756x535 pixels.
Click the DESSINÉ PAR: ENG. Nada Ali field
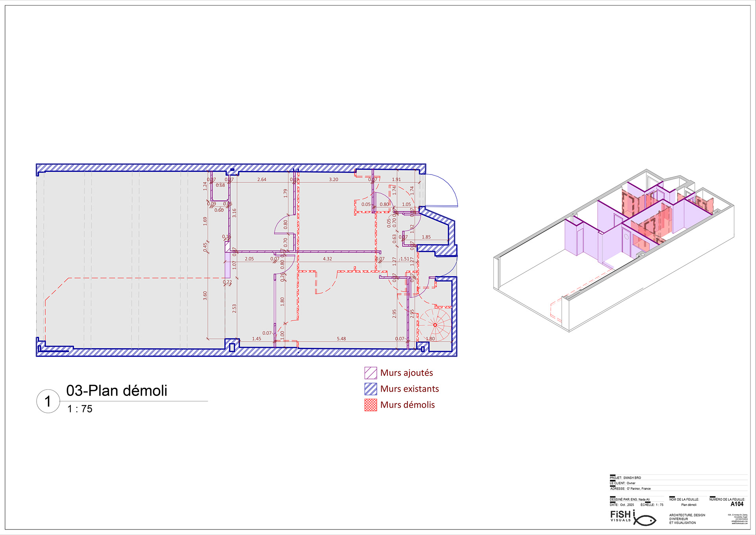[630, 500]
